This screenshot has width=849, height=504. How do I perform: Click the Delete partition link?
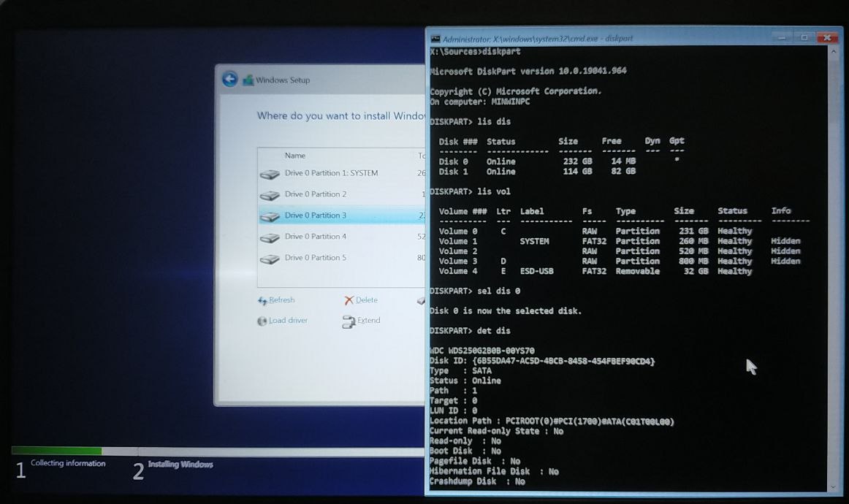click(x=367, y=300)
